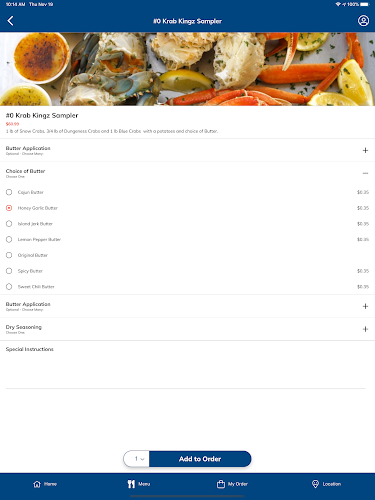Tap the Cajun Butter $0.35 price
375x500 pixels.
pos(363,192)
